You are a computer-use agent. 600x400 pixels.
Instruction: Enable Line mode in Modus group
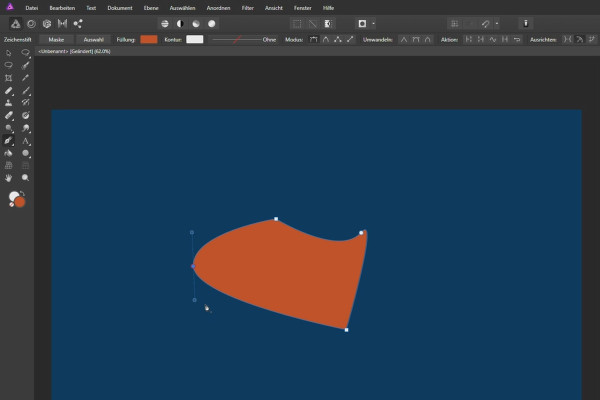click(350, 39)
